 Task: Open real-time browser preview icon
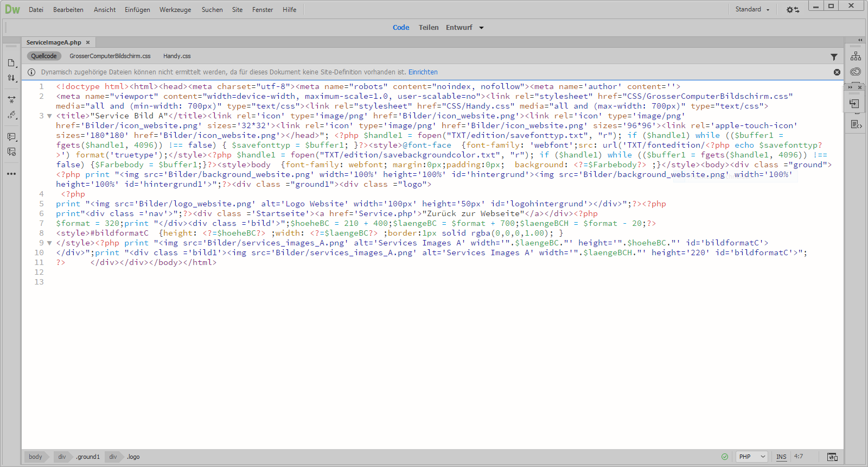pyautogui.click(x=832, y=457)
